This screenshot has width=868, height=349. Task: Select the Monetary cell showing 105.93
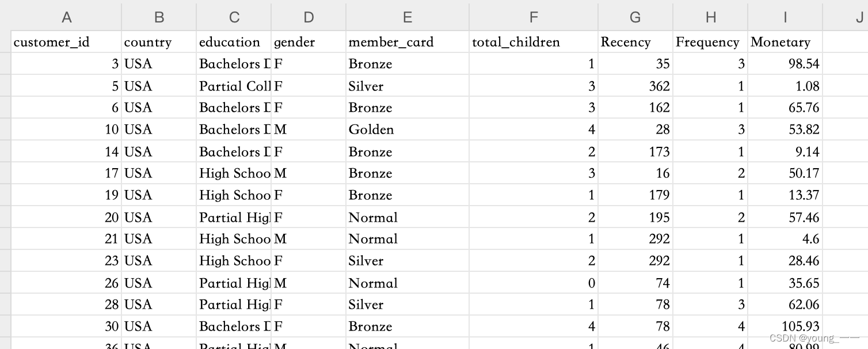[785, 327]
